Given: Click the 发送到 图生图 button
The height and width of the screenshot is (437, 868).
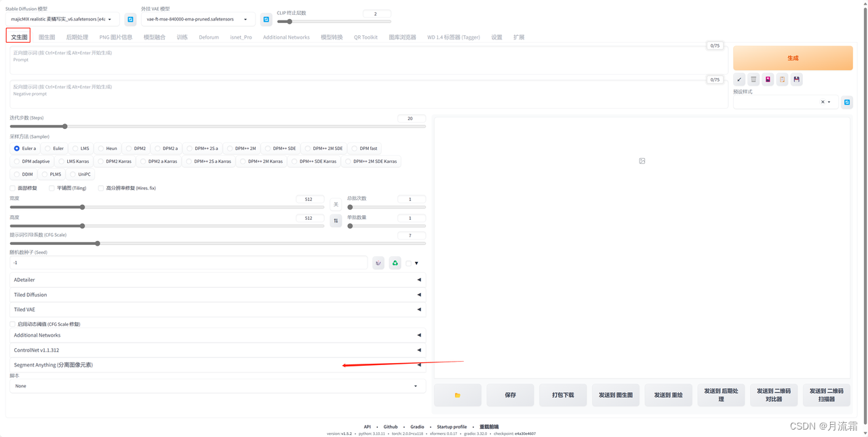Looking at the screenshot, I should coord(616,395).
